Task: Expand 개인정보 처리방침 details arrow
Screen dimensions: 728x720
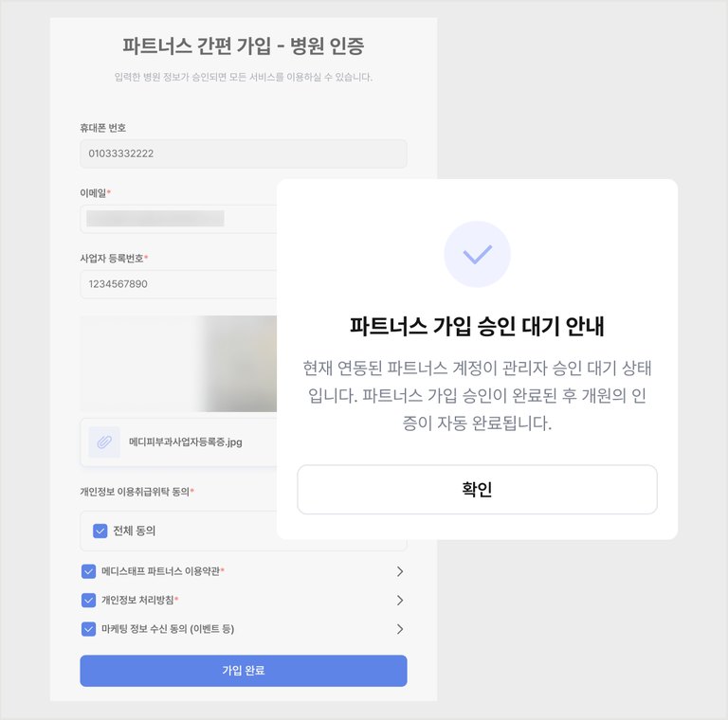Action: point(400,600)
